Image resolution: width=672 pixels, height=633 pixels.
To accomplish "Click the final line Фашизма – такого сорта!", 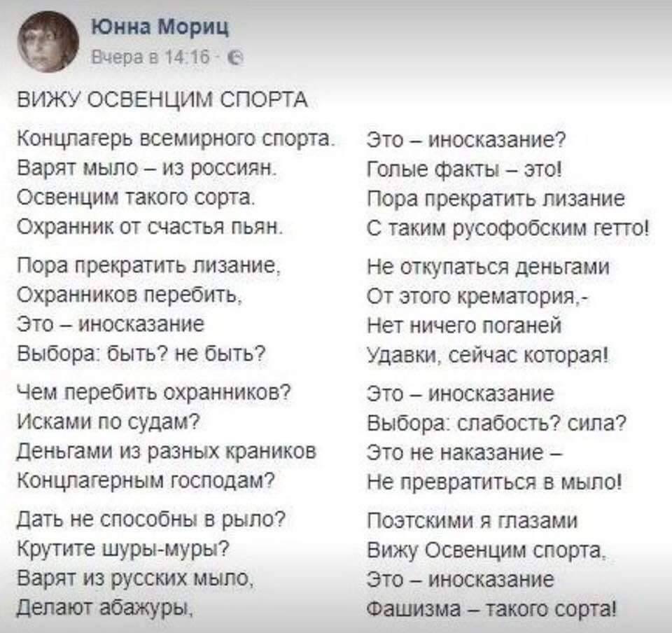I will (492, 608).
